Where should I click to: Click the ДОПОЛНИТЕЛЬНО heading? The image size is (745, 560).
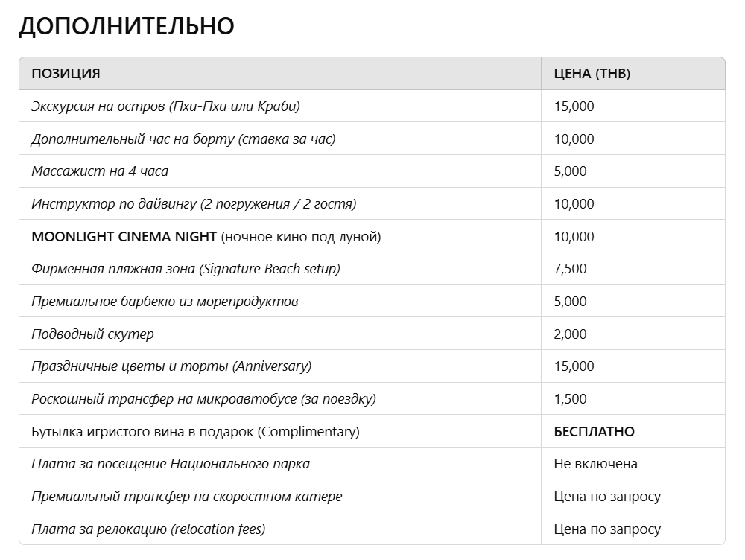[127, 26]
